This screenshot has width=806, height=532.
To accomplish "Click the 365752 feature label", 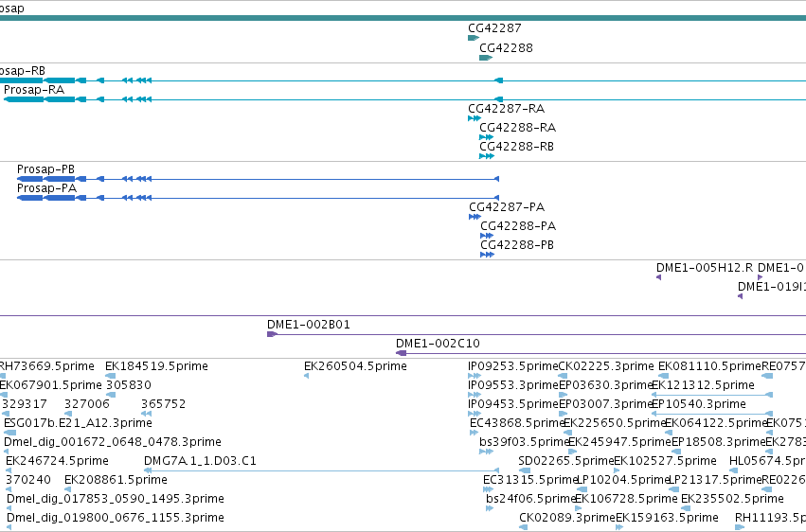I will [x=164, y=404].
